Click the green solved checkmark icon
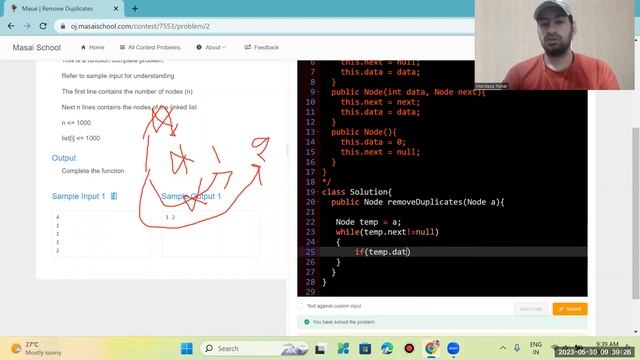 [x=307, y=322]
